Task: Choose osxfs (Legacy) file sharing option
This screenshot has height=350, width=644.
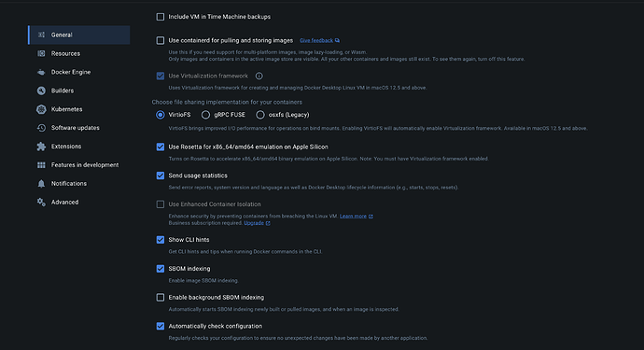Action: [260, 115]
